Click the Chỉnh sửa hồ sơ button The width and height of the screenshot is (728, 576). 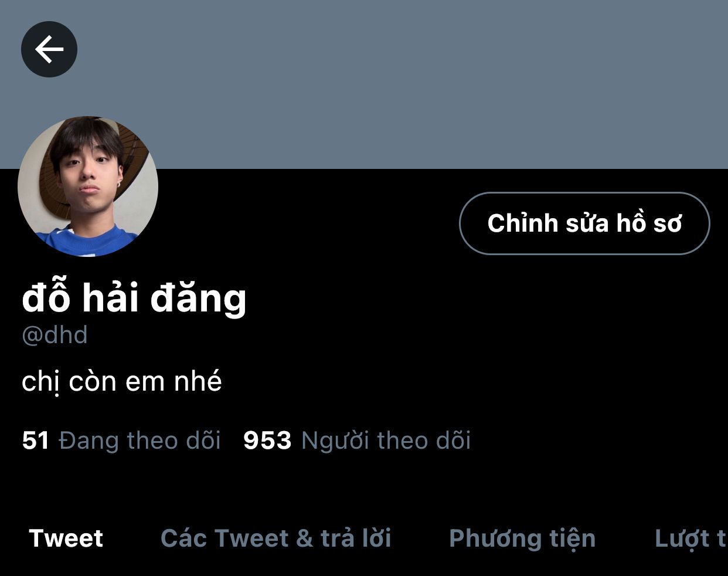(x=584, y=223)
